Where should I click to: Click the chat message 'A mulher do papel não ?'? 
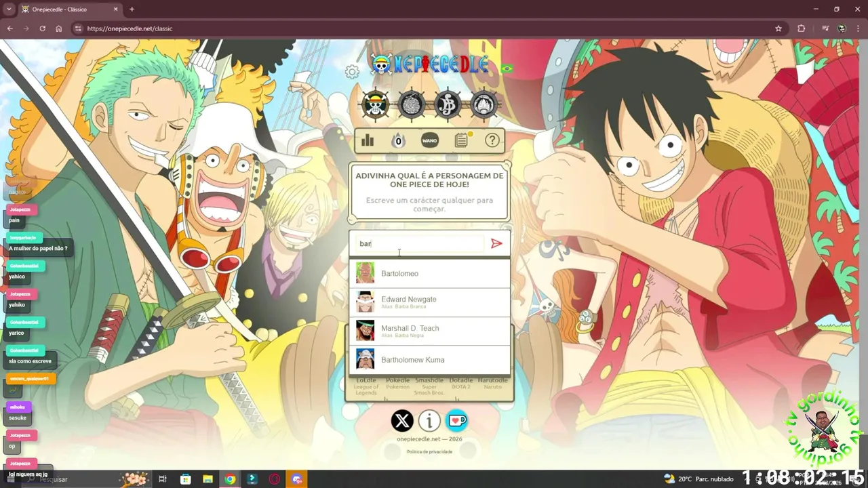tap(38, 249)
